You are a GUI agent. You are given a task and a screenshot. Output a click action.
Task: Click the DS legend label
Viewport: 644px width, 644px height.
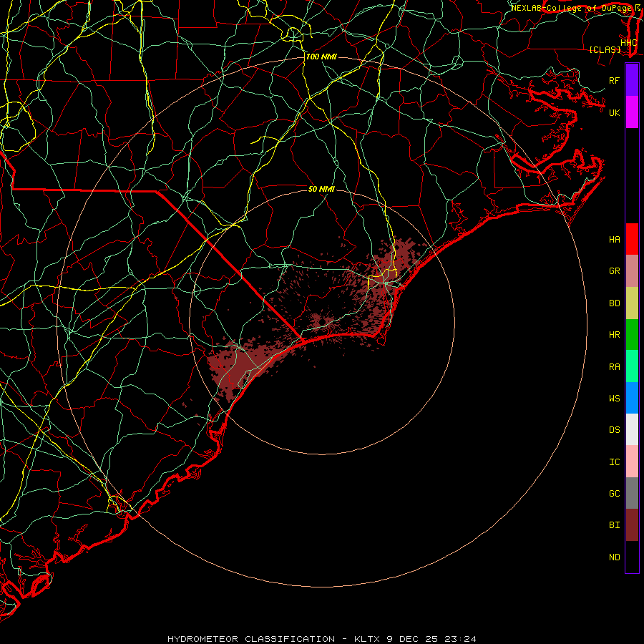[614, 429]
